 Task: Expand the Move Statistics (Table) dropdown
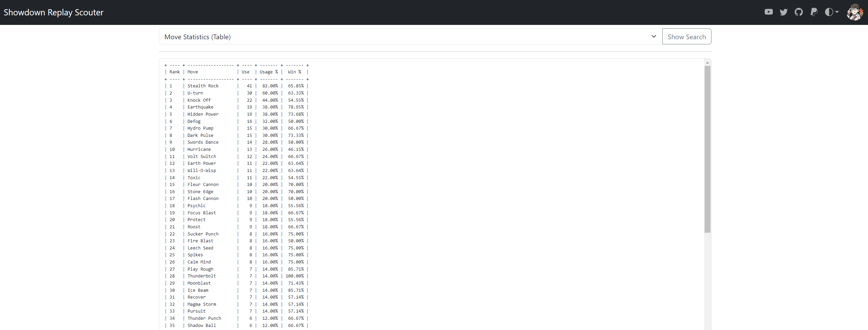click(x=411, y=37)
